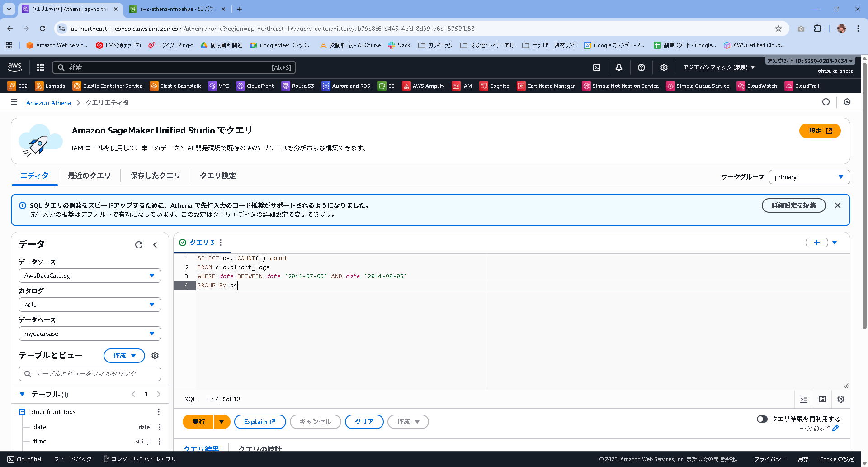Open the region selector アジアパシフィック (東京)
This screenshot has height=467, width=868.
point(719,67)
